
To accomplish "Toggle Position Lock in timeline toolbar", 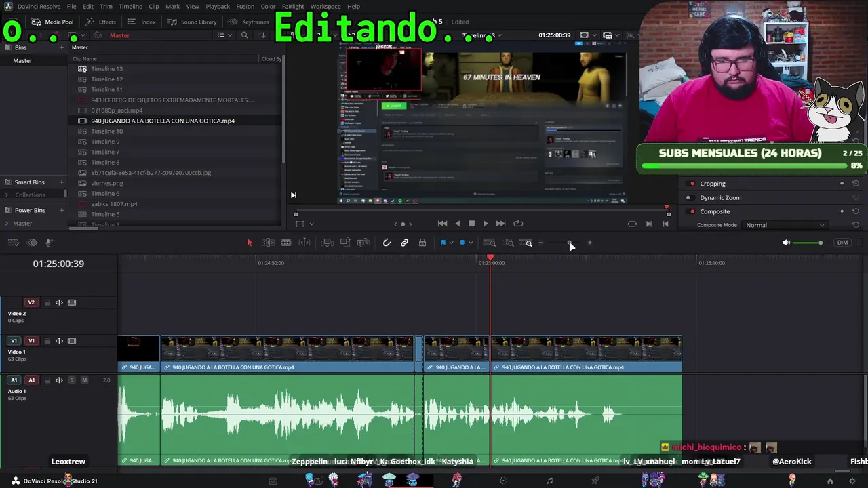I will (x=422, y=243).
